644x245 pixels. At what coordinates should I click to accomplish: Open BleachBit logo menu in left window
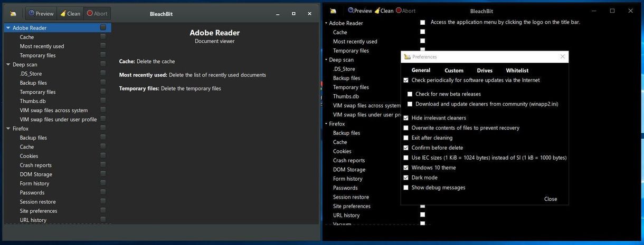[x=13, y=14]
